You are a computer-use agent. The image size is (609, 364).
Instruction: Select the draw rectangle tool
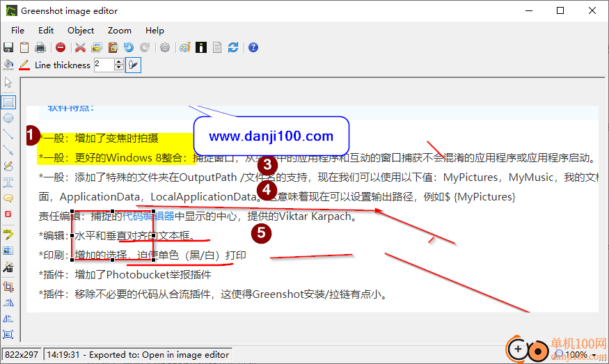(8, 102)
